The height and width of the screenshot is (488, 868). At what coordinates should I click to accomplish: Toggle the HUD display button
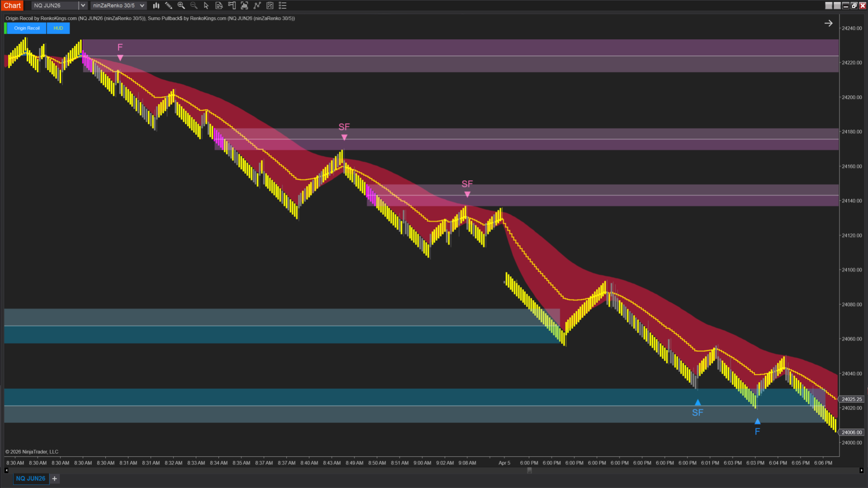pos(58,28)
